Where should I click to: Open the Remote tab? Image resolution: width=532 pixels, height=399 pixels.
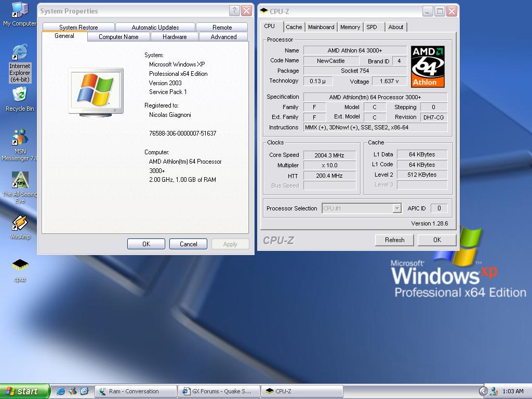pyautogui.click(x=222, y=27)
